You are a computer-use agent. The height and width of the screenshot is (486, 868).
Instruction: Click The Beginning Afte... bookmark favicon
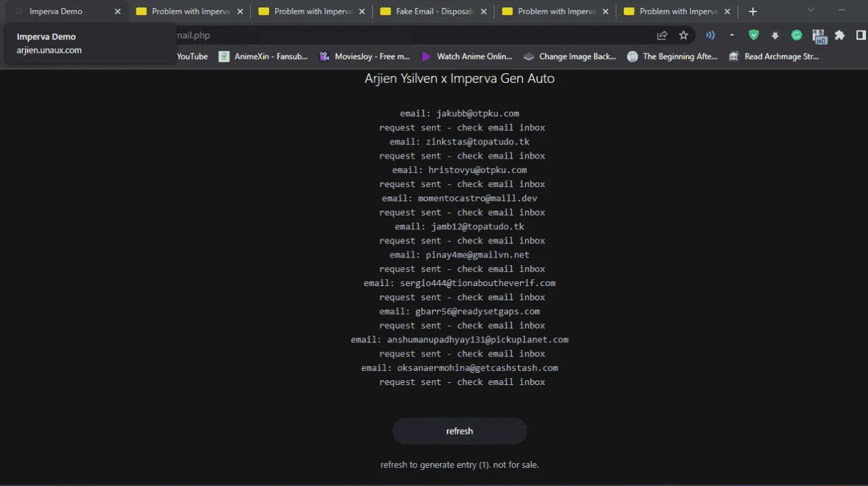pos(632,56)
